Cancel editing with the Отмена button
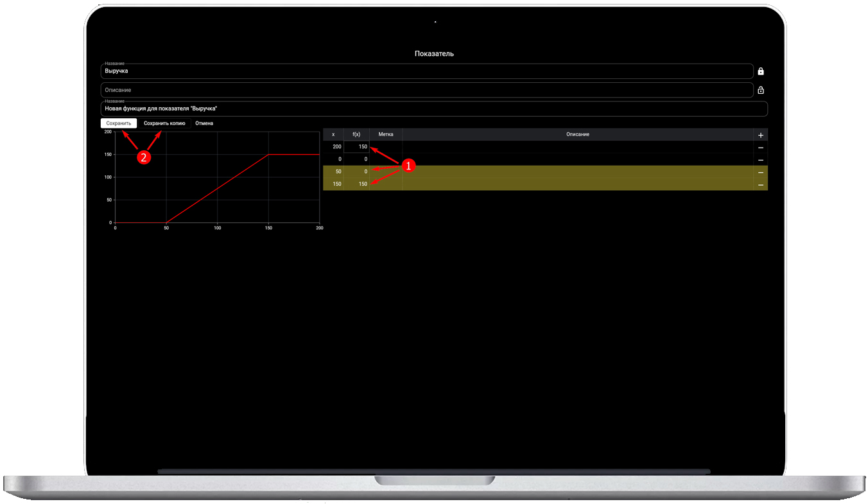This screenshot has width=868, height=504. point(204,123)
